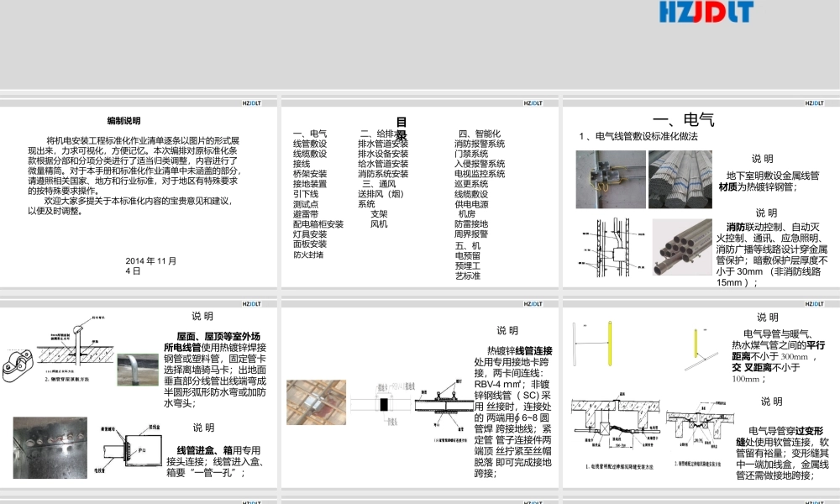Click the 消防报警系统 entry
840x504 pixels.
pos(480,144)
